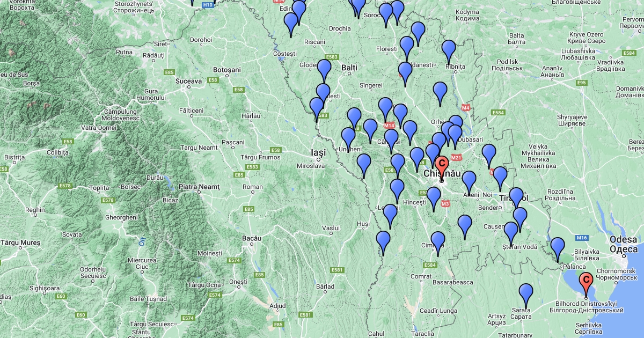
Task: Select the blue pin covering Tiraspol label
Action: click(516, 197)
